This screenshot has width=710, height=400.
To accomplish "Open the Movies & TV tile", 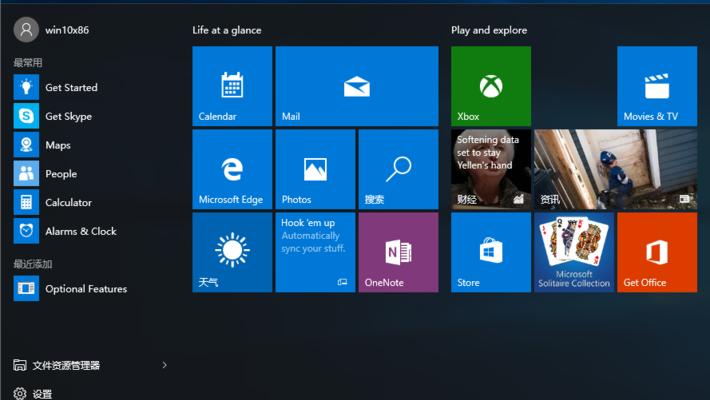I will [x=657, y=86].
